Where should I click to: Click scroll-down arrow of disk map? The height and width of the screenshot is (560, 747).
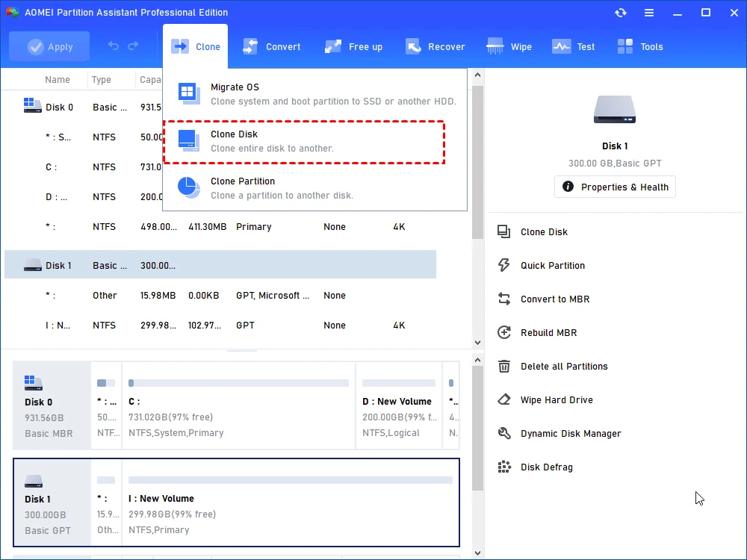[477, 553]
